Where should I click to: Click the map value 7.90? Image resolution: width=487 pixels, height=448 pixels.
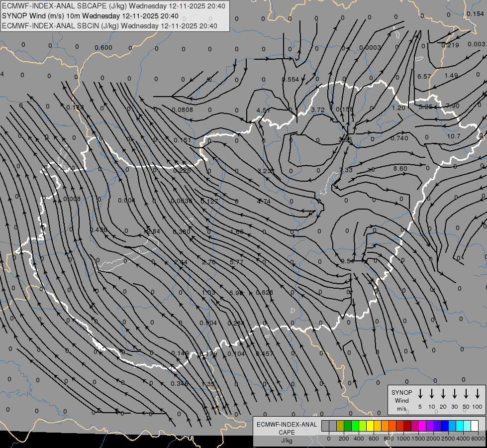click(453, 107)
